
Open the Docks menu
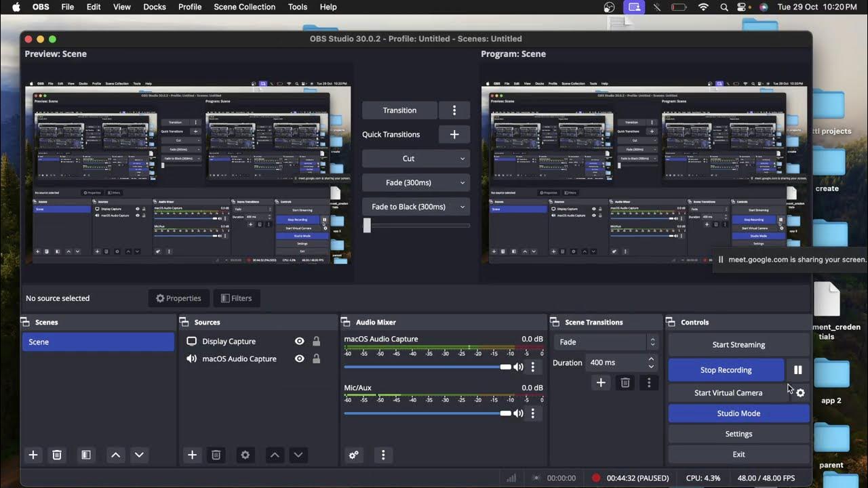pos(155,7)
